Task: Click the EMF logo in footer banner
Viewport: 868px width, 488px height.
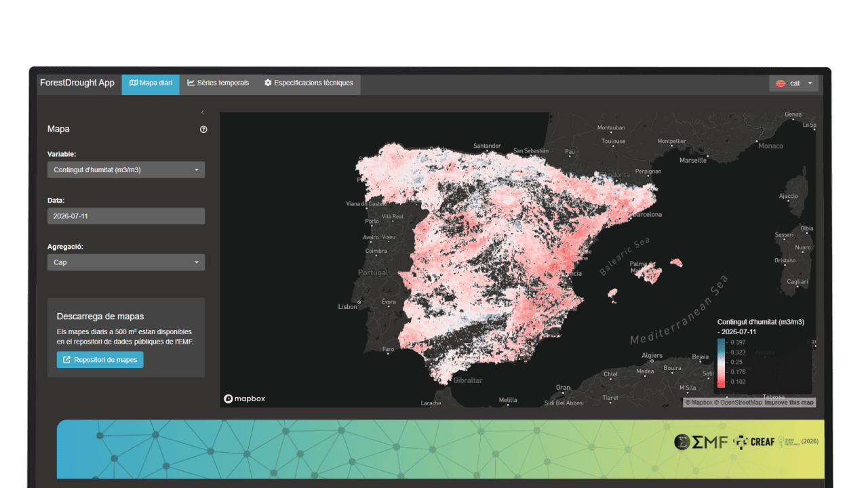Action: pyautogui.click(x=701, y=442)
